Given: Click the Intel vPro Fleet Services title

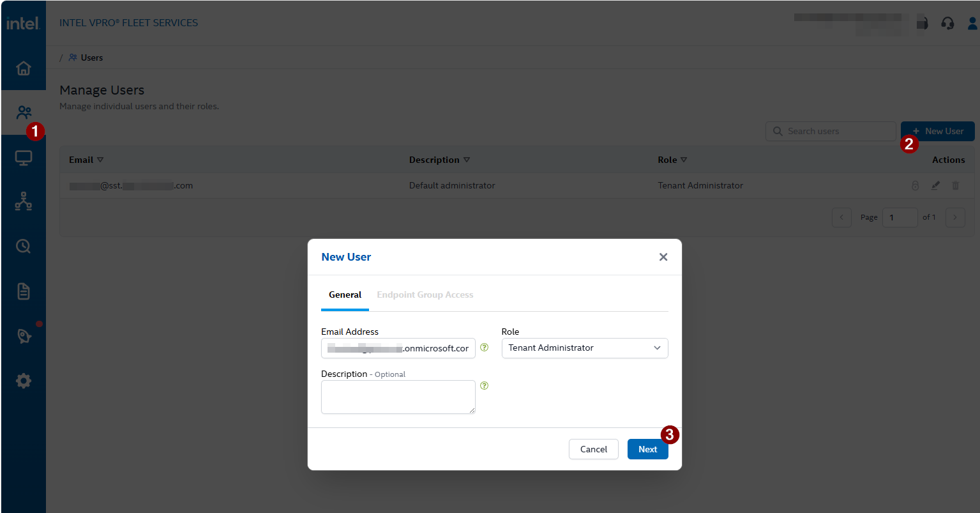Looking at the screenshot, I should pyautogui.click(x=128, y=23).
